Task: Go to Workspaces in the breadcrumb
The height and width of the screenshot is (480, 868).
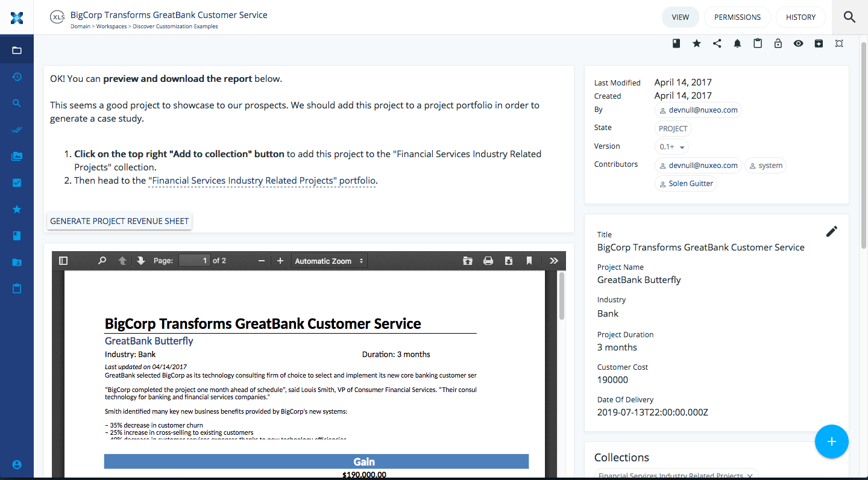Action: 111,26
